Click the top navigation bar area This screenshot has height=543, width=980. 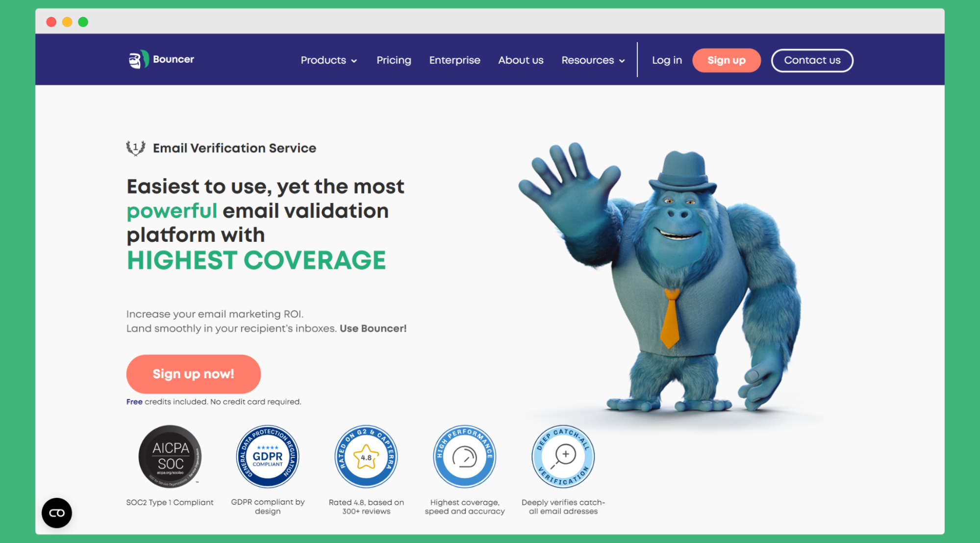490,59
